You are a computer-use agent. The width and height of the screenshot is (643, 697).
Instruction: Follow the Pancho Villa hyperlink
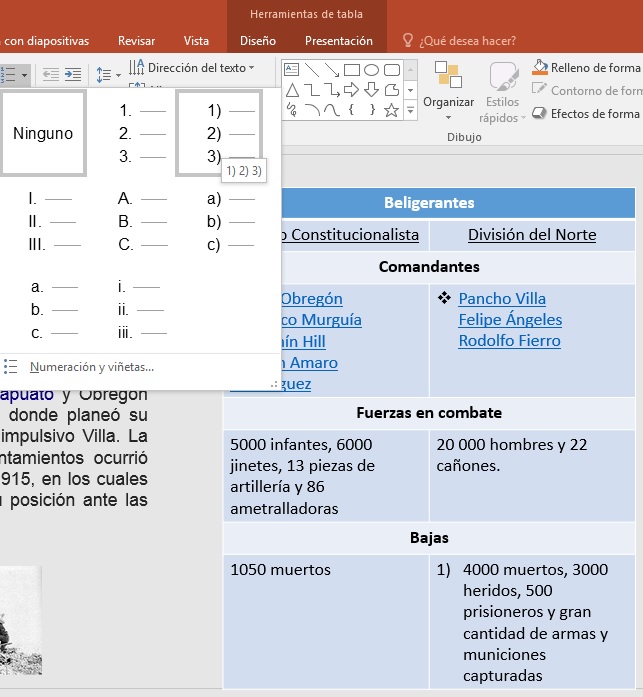(502, 299)
